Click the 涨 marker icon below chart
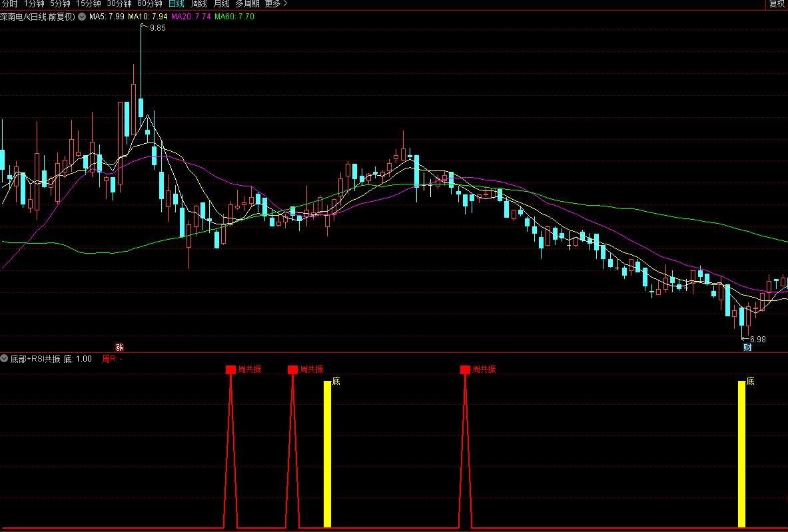The width and height of the screenshot is (788, 532). click(119, 347)
